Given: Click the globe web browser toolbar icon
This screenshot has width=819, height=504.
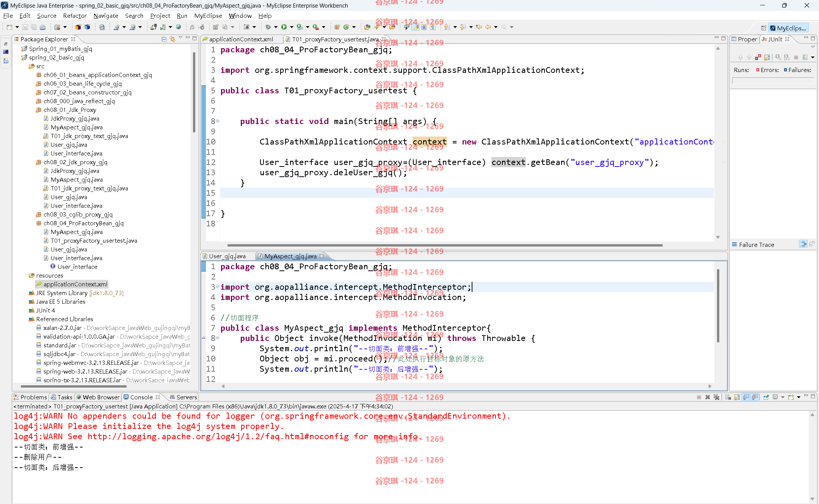Looking at the screenshot, I should tap(179, 27).
